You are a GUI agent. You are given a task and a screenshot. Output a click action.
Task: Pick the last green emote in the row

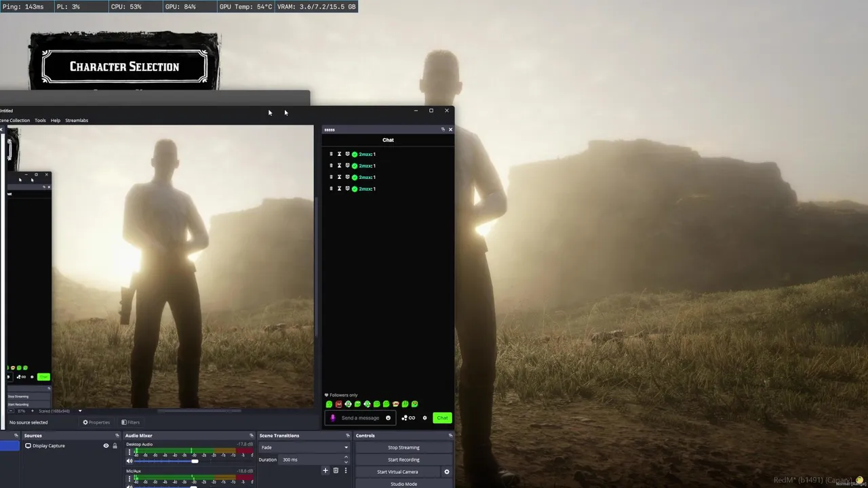[414, 404]
